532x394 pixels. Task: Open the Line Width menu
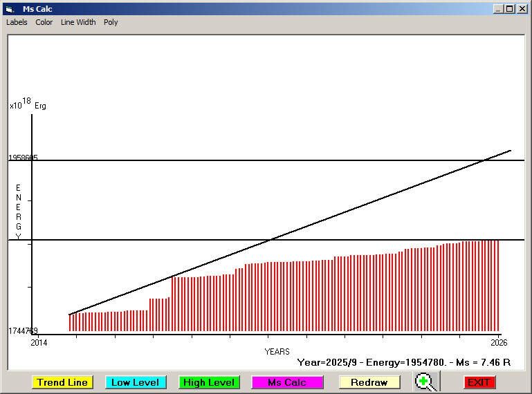[x=78, y=22]
